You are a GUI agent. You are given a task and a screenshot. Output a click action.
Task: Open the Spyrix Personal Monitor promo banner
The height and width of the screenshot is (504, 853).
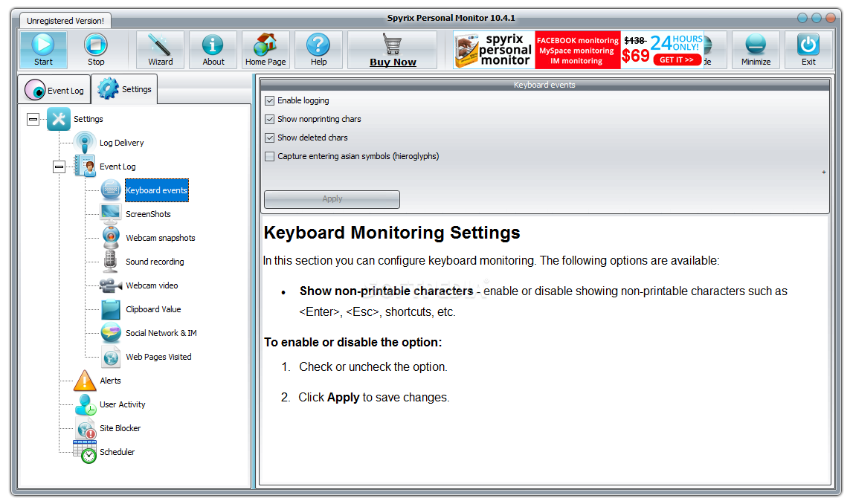coord(579,50)
